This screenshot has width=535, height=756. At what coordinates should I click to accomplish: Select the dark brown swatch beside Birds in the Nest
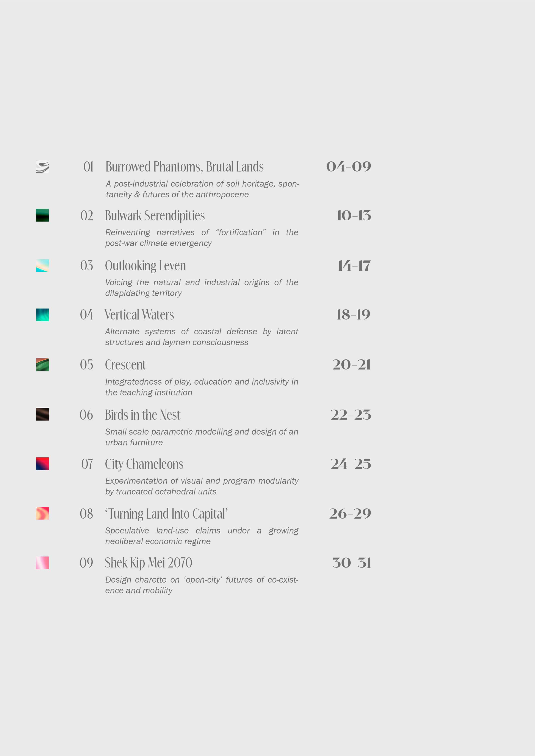42,414
